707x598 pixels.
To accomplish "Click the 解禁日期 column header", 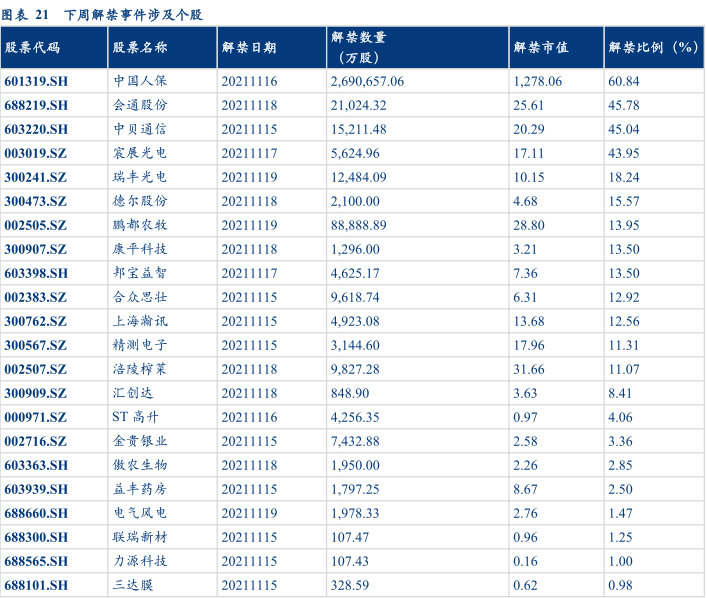I will pos(271,47).
